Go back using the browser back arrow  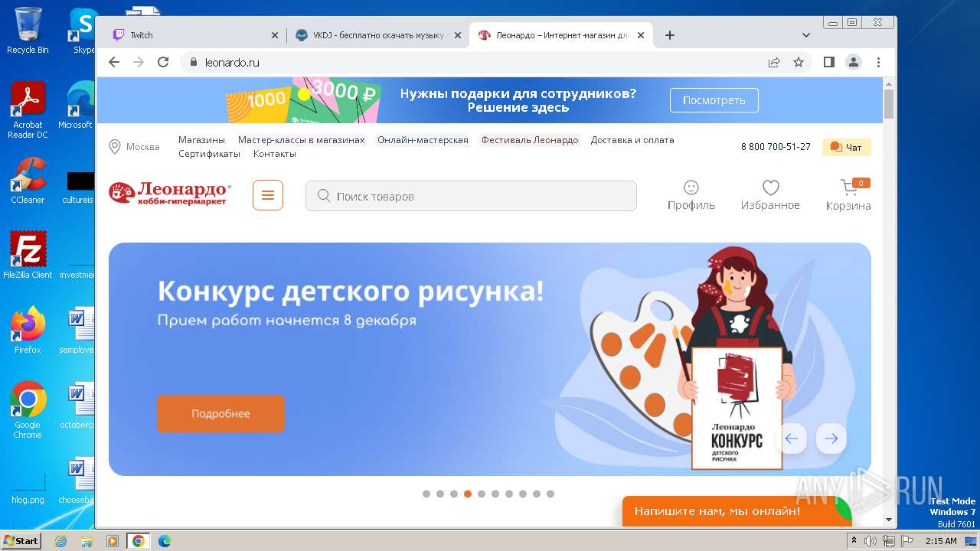(x=114, y=62)
